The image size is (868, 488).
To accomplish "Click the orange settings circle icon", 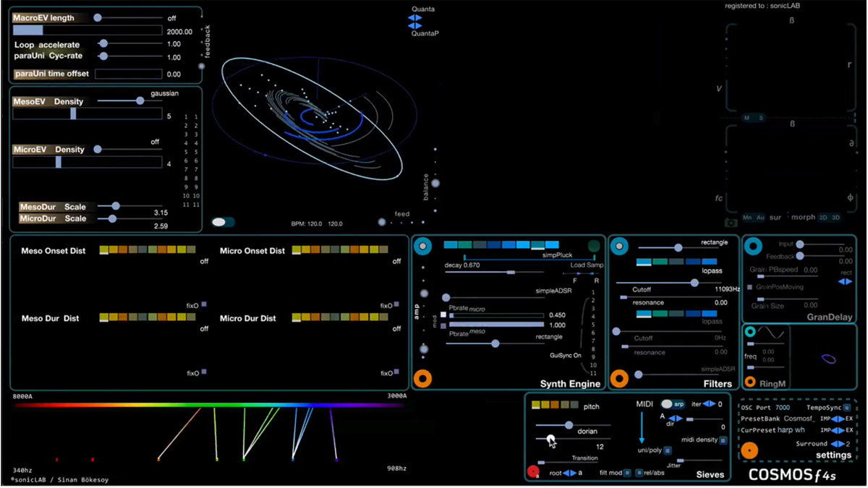I will 749,451.
